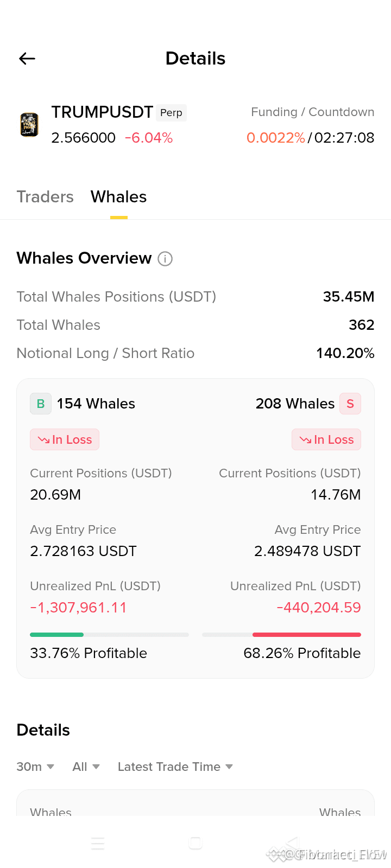Screen dimensions: 391x868
Task: Tap Android home square icon
Action: click(x=195, y=843)
